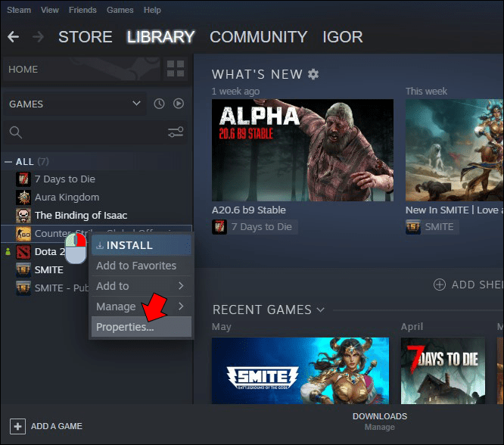
Task: Choose Add to Favorites
Action: tap(142, 266)
